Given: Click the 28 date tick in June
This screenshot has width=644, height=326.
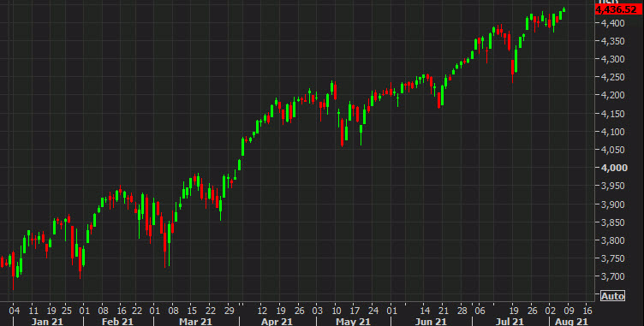Looking at the screenshot, I should pos(462,310).
